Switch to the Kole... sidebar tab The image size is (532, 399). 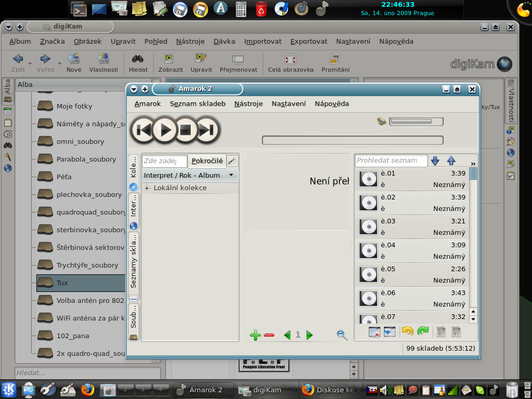coord(134,173)
